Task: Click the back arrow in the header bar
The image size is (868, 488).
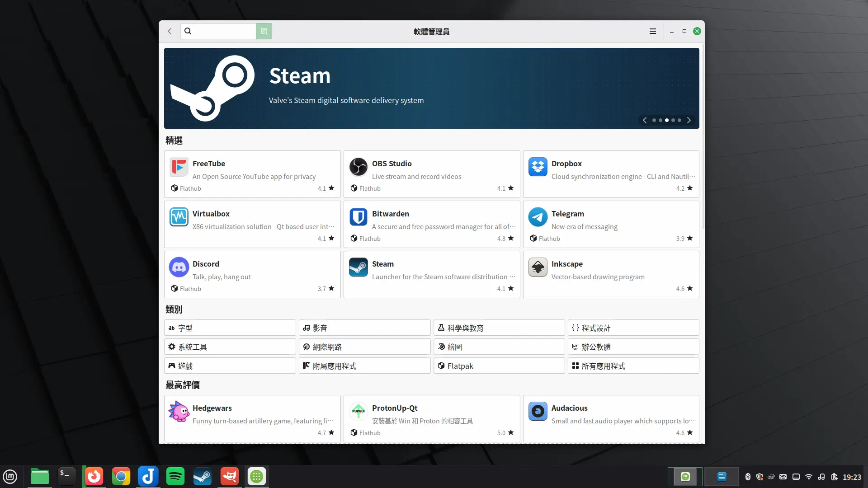Action: pos(170,31)
